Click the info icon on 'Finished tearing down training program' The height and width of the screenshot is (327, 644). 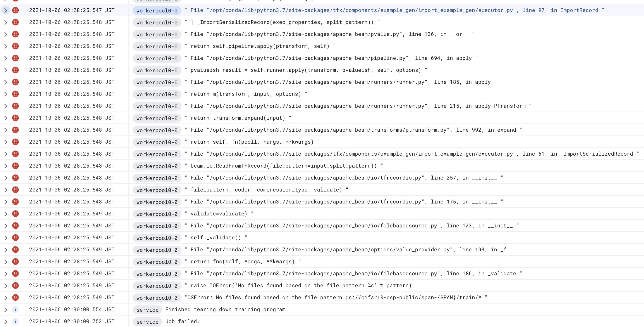(x=16, y=310)
